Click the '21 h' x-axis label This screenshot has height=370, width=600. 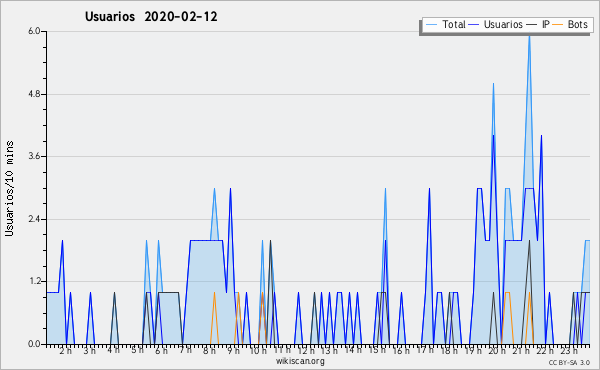pyautogui.click(x=521, y=351)
